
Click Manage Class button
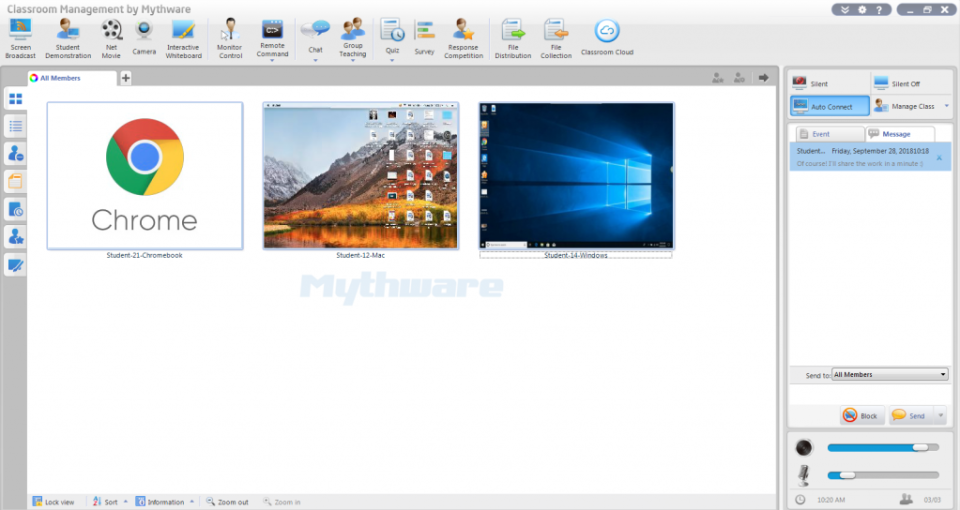[x=905, y=106]
